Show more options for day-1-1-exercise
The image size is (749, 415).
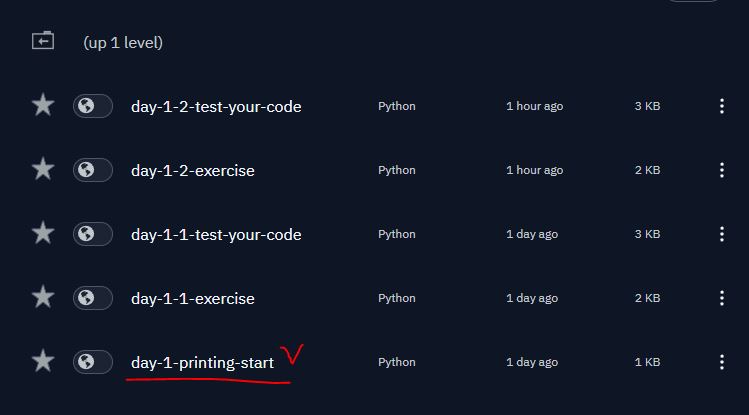pos(722,298)
